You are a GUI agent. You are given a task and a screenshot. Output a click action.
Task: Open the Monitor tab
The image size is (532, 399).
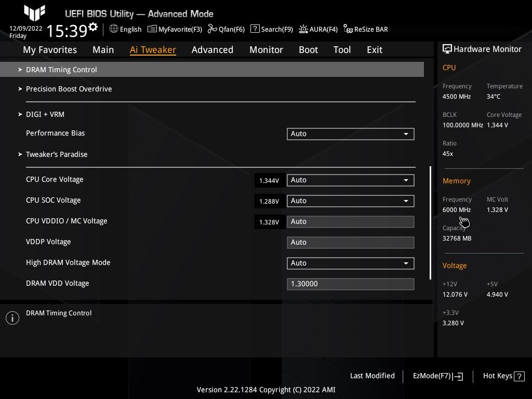pos(267,50)
